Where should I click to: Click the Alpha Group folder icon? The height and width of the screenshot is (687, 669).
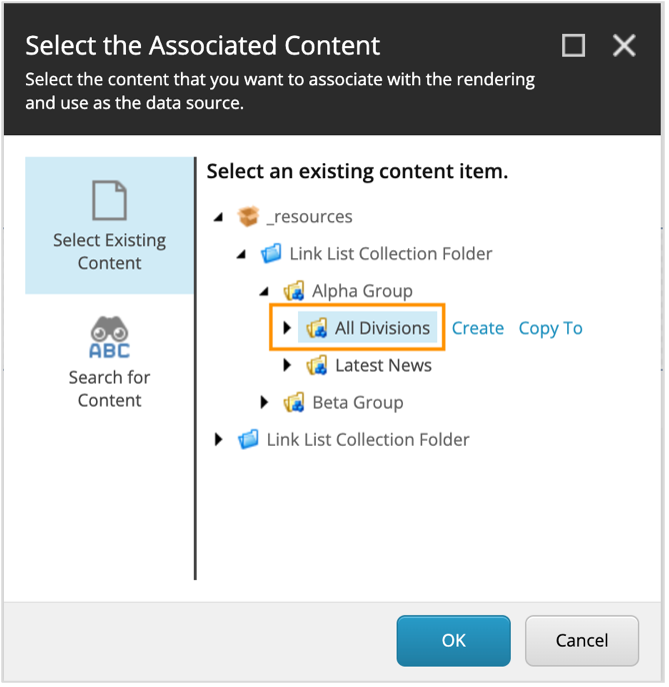pos(294,291)
